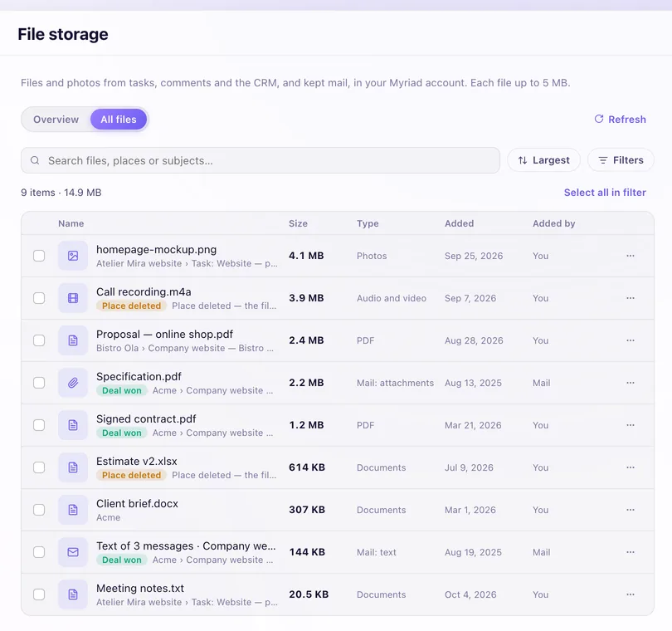The height and width of the screenshot is (631, 672).
Task: Select the checkbox for homepage-mockup.png
Action: 39,256
